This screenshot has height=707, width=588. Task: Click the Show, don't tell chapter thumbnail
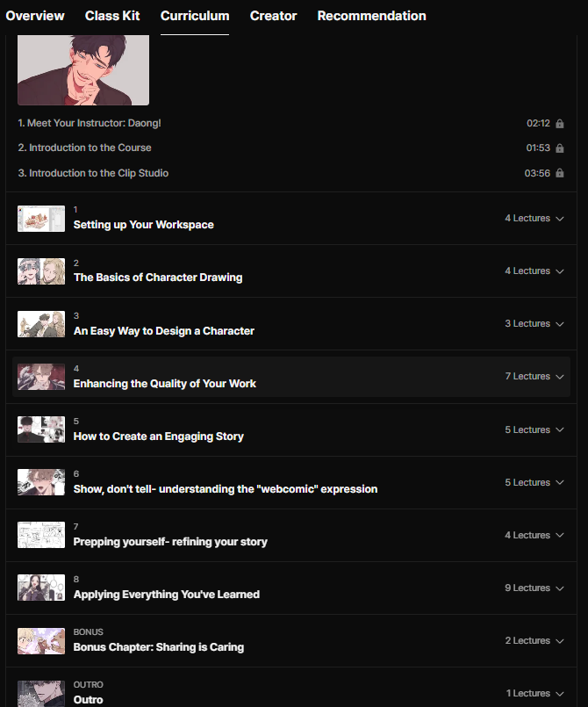(x=41, y=482)
